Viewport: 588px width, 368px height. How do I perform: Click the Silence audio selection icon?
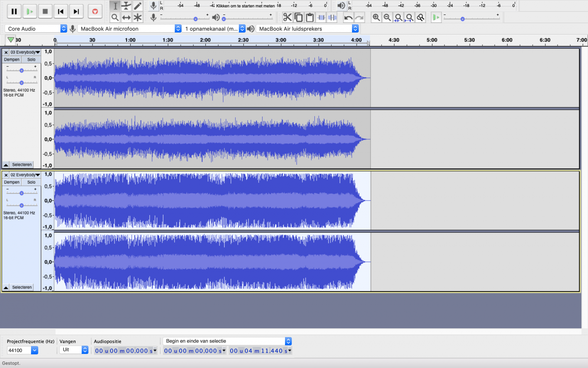[332, 17]
